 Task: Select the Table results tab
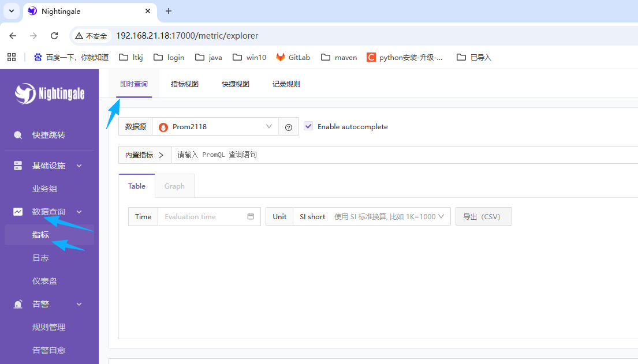tap(137, 186)
